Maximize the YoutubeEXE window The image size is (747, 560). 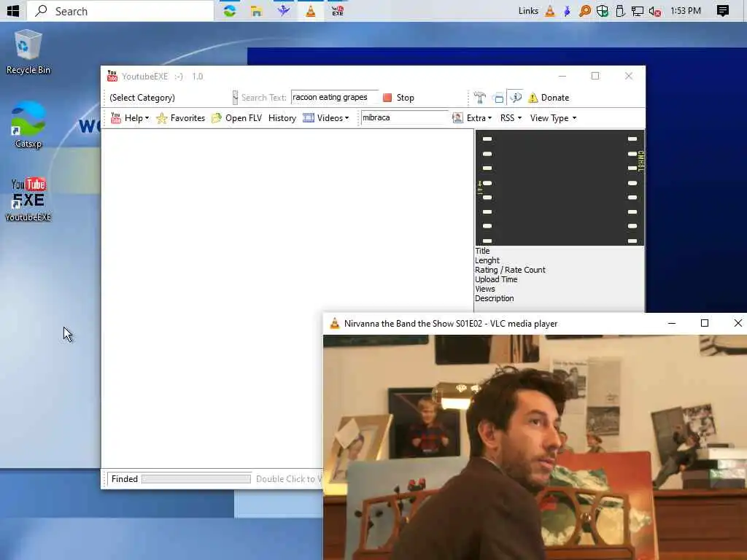pos(595,76)
